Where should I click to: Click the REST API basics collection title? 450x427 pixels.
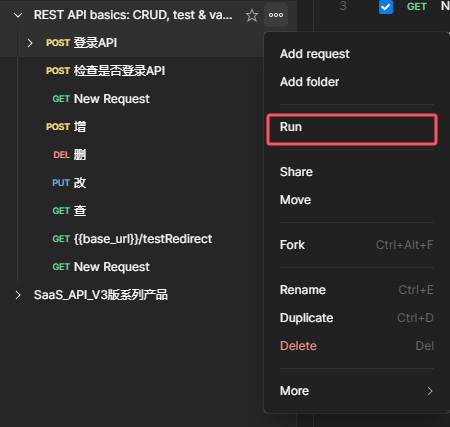click(x=133, y=15)
